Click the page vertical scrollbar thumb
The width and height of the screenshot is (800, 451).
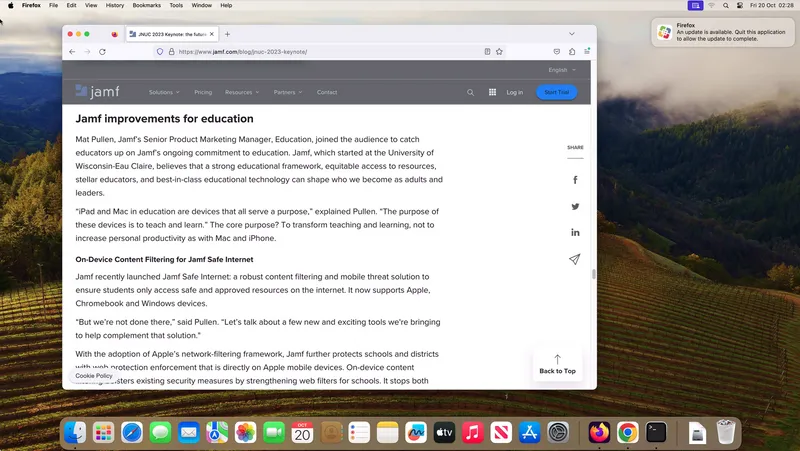[x=593, y=274]
